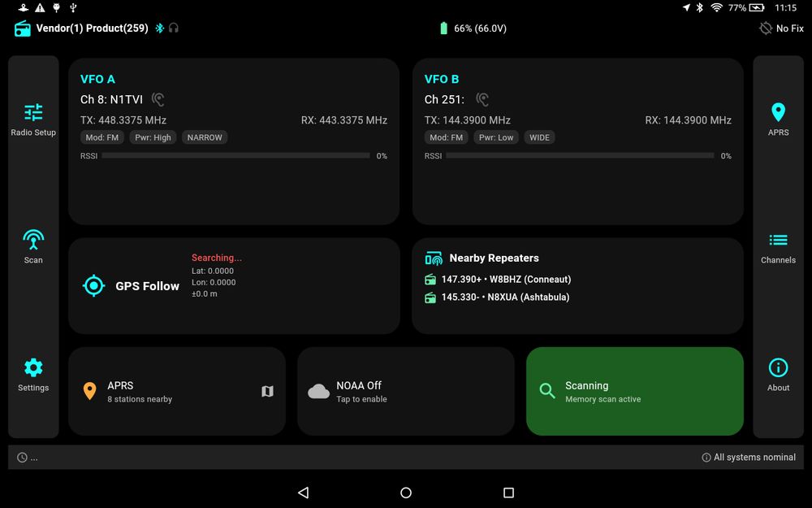Image resolution: width=812 pixels, height=508 pixels.
Task: Select channel Ch 251 on VFO B
Action: click(x=444, y=99)
